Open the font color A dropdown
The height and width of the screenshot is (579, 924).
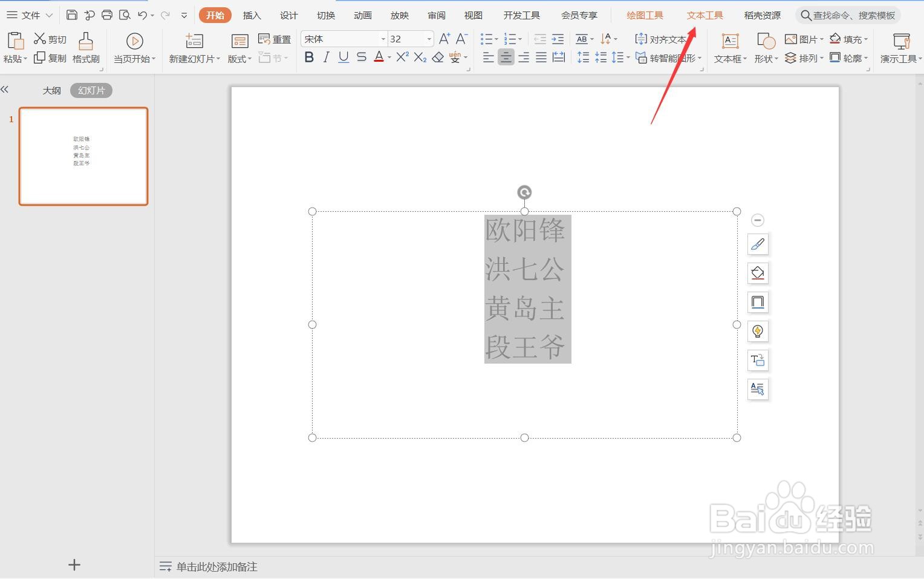pyautogui.click(x=389, y=57)
